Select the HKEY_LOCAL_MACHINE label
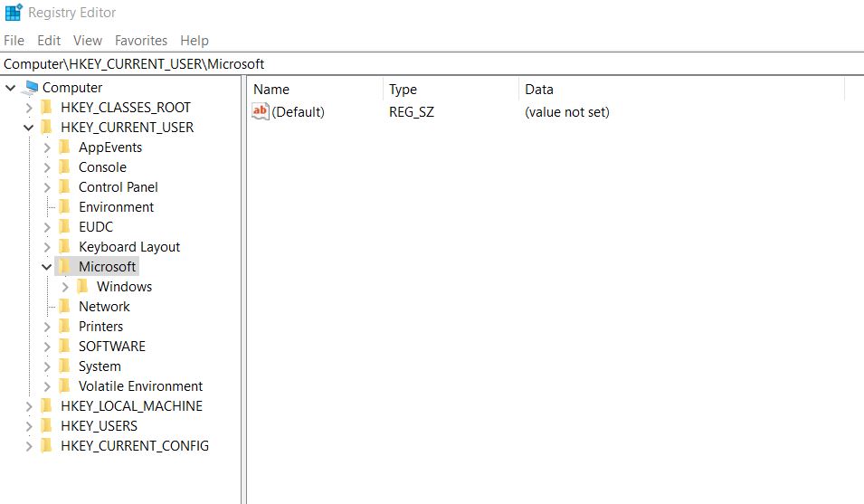The width and height of the screenshot is (864, 504). (132, 406)
